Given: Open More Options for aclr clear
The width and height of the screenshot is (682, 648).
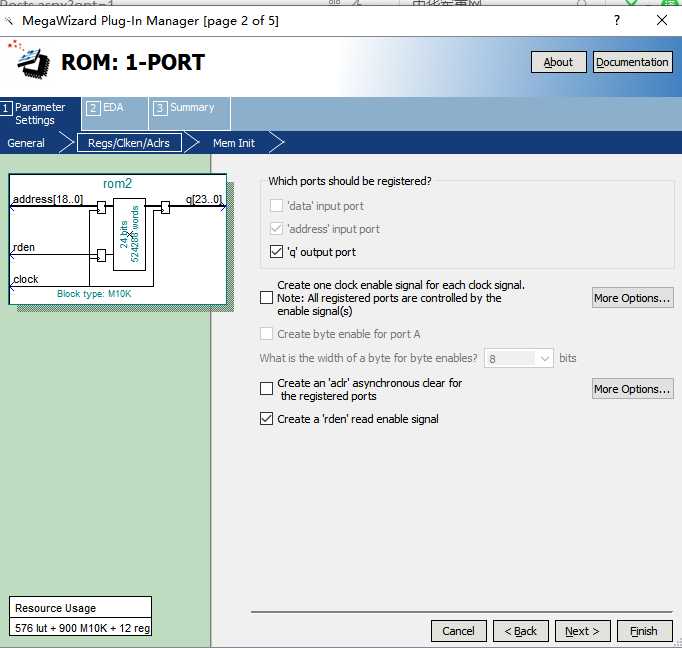Looking at the screenshot, I should point(632,389).
